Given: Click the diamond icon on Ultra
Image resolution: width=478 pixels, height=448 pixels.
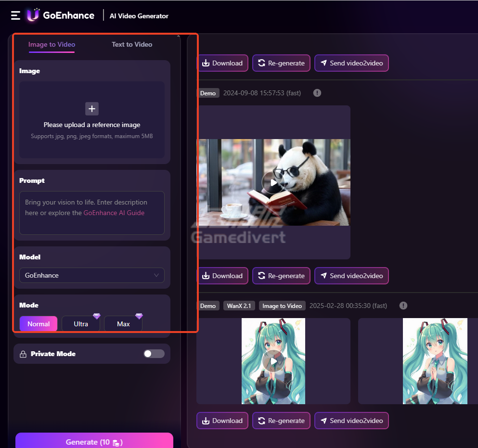Looking at the screenshot, I should pyautogui.click(x=97, y=316).
